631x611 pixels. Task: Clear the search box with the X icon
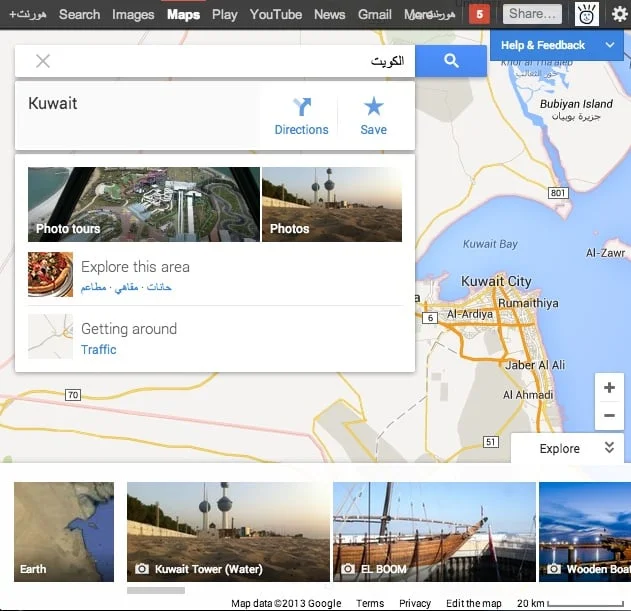click(x=43, y=61)
